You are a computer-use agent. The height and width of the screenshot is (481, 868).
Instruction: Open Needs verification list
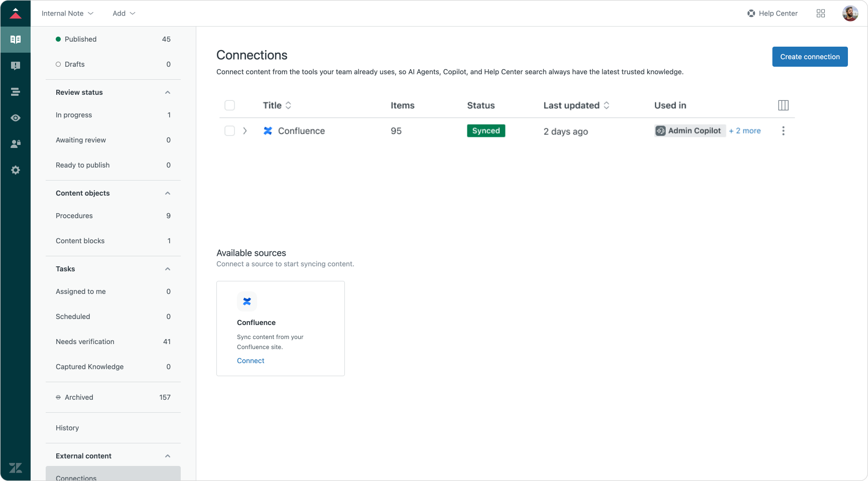pyautogui.click(x=113, y=342)
